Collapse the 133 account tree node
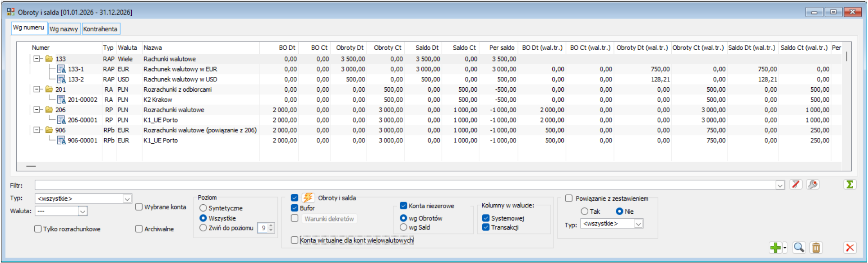The height and width of the screenshot is (263, 868). click(37, 59)
